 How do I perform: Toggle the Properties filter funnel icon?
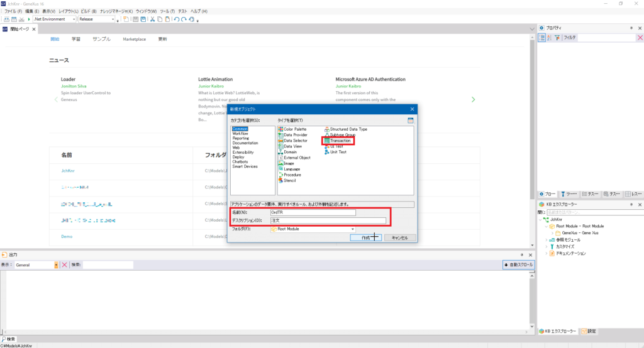pos(557,37)
